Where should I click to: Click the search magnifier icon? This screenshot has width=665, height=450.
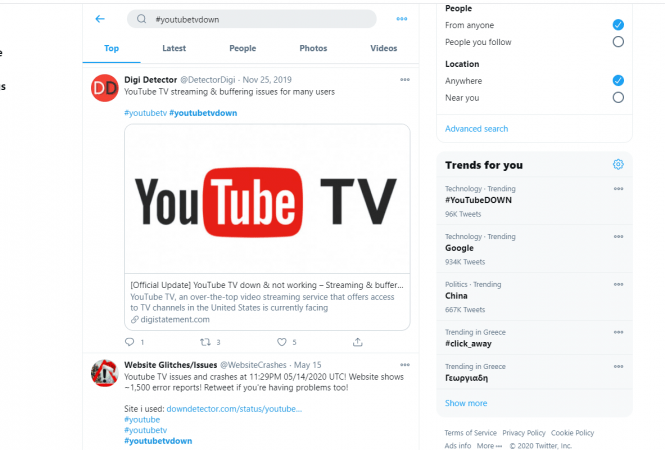coord(142,19)
